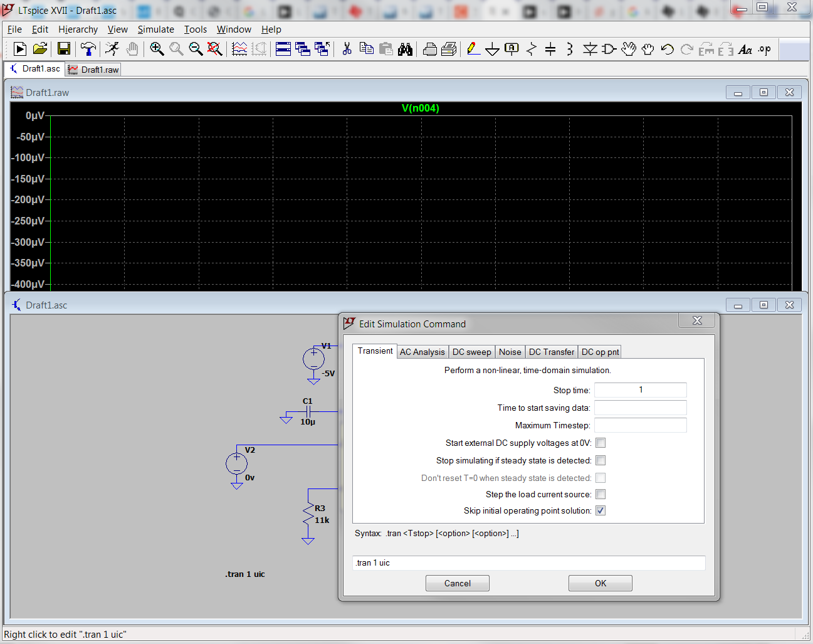Click the Undo arrow icon
813x644 pixels.
[x=668, y=49]
